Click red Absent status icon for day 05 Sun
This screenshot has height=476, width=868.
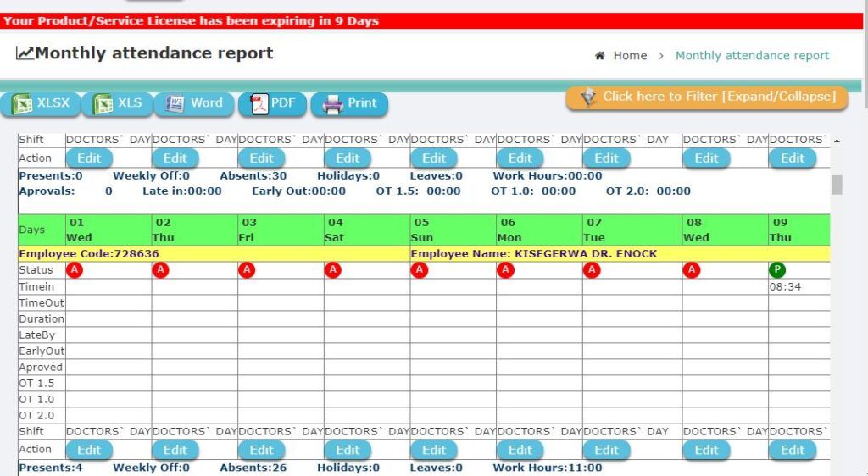pyautogui.click(x=420, y=270)
